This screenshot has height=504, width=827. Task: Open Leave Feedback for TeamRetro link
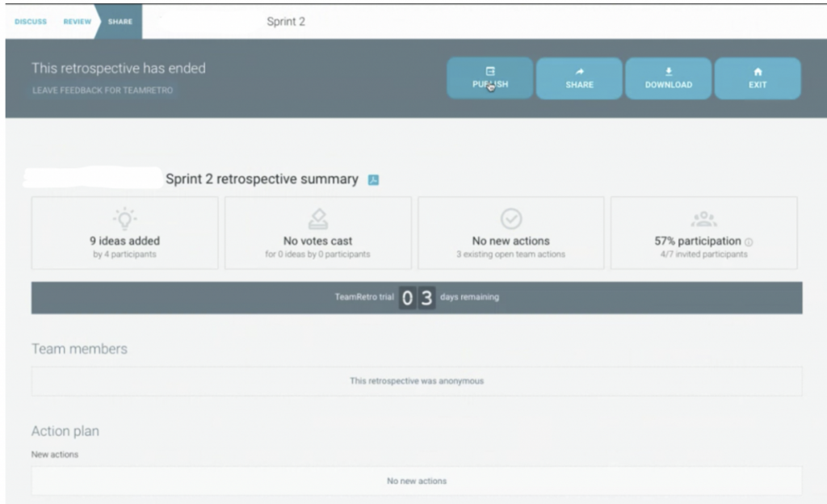(x=102, y=90)
